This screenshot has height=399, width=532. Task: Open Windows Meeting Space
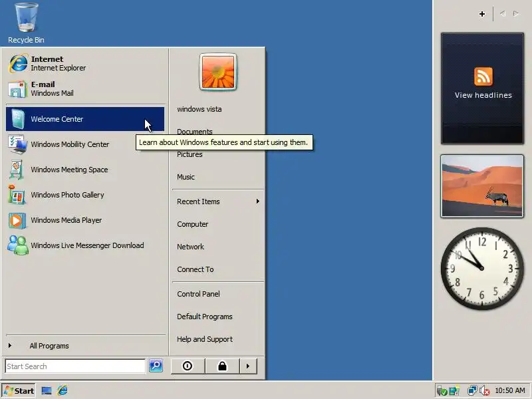(85, 170)
